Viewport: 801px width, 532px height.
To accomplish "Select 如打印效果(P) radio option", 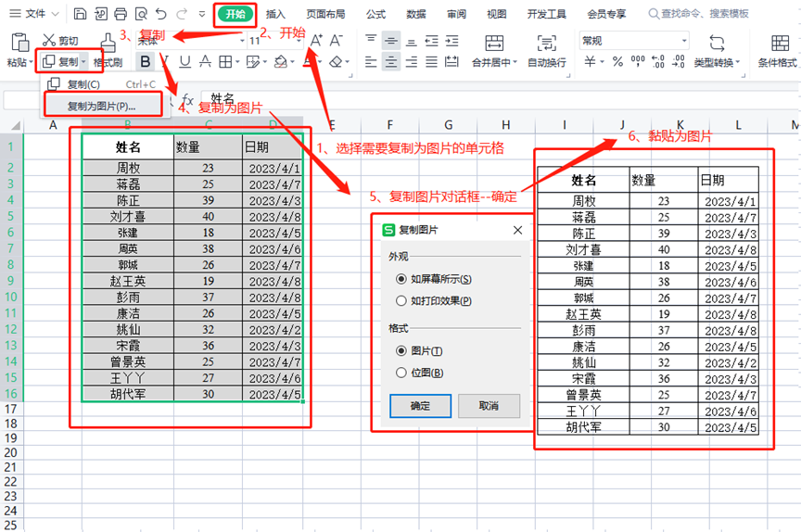I will [x=434, y=300].
